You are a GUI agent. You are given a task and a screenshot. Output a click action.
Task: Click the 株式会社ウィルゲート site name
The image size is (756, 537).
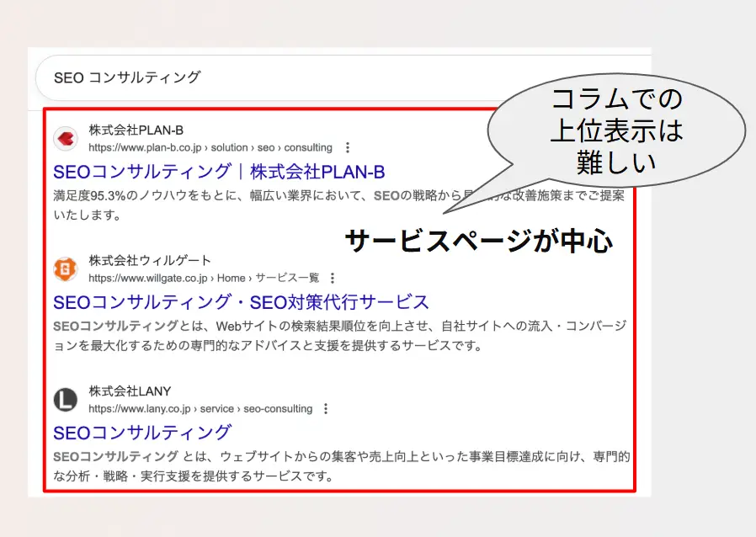pos(150,261)
